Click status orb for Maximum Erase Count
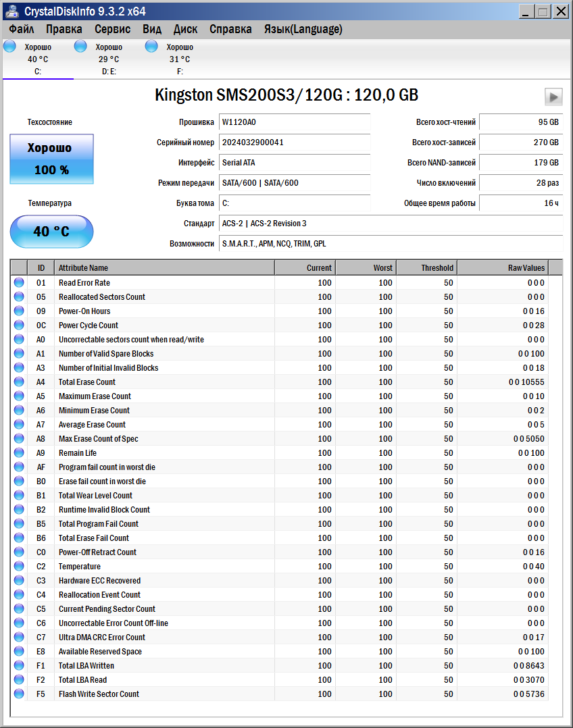 19,396
